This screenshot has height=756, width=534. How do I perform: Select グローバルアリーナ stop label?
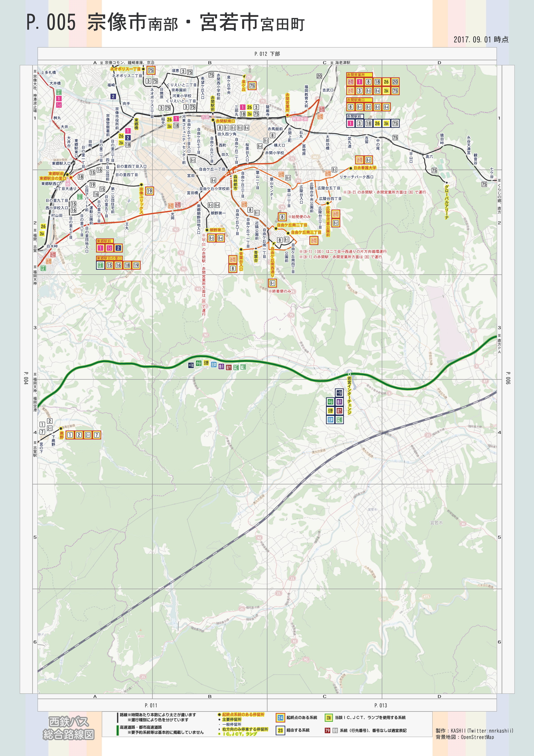click(x=447, y=202)
